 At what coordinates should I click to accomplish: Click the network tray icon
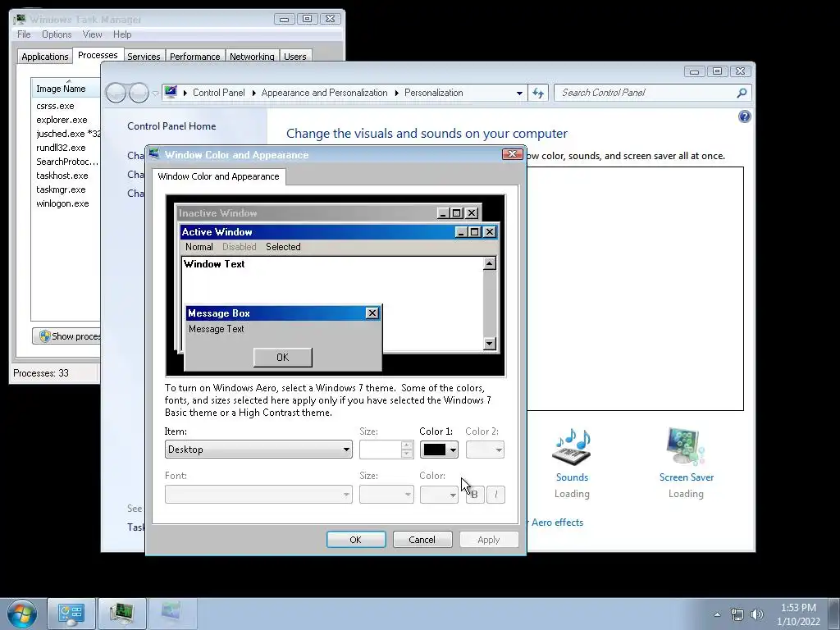[737, 614]
